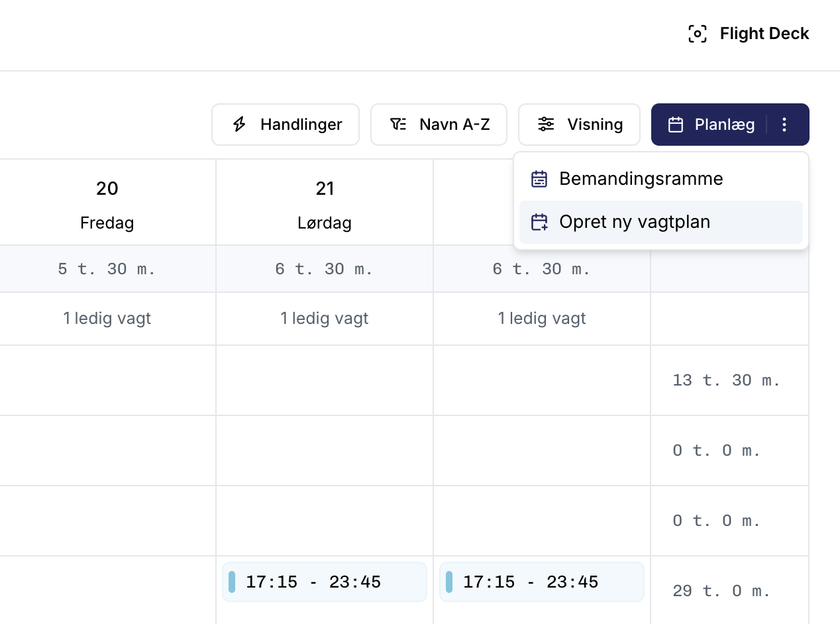Click the Bemandingsramme calendar icon

pyautogui.click(x=539, y=179)
